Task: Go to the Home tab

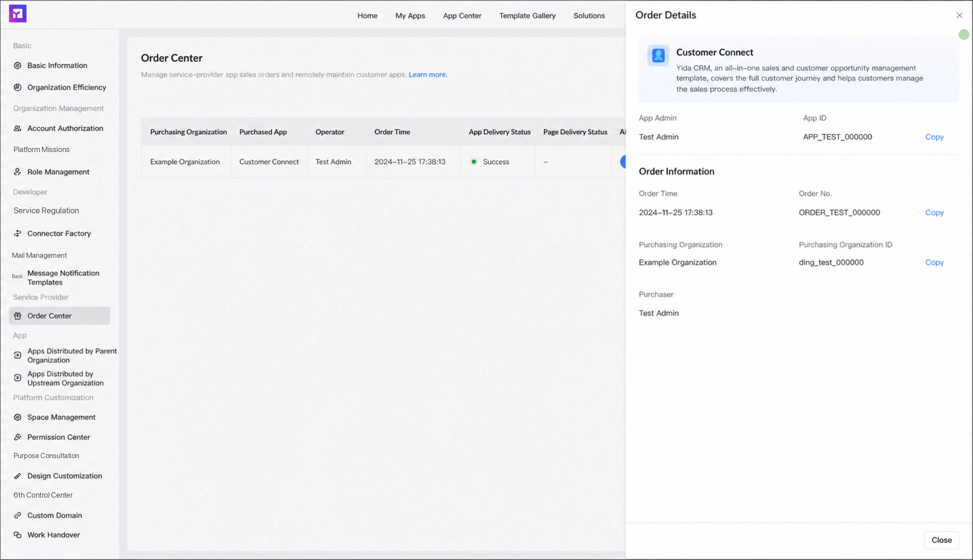Action: click(x=367, y=16)
